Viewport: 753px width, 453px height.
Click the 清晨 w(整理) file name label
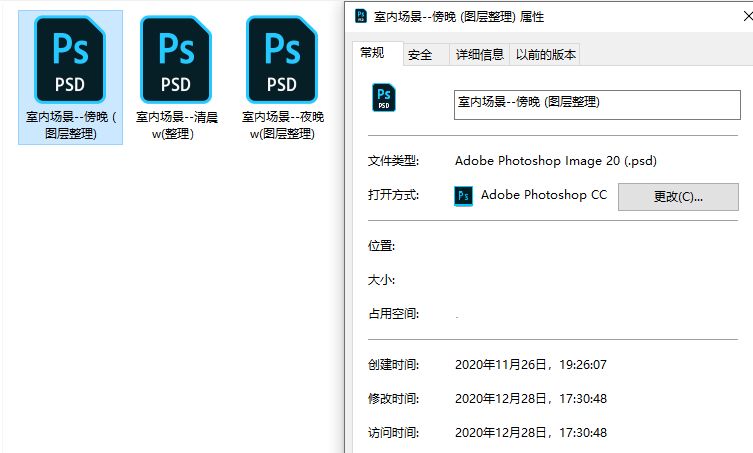[x=176, y=125]
